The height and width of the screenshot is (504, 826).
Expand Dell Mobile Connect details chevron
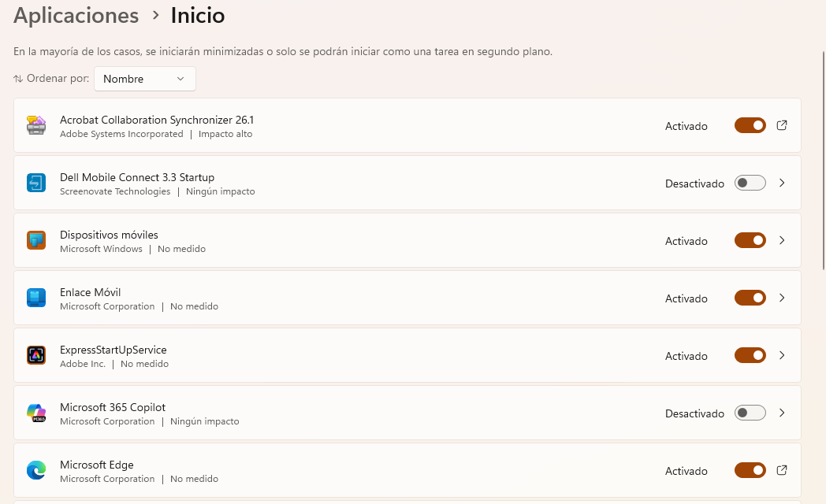(x=782, y=183)
